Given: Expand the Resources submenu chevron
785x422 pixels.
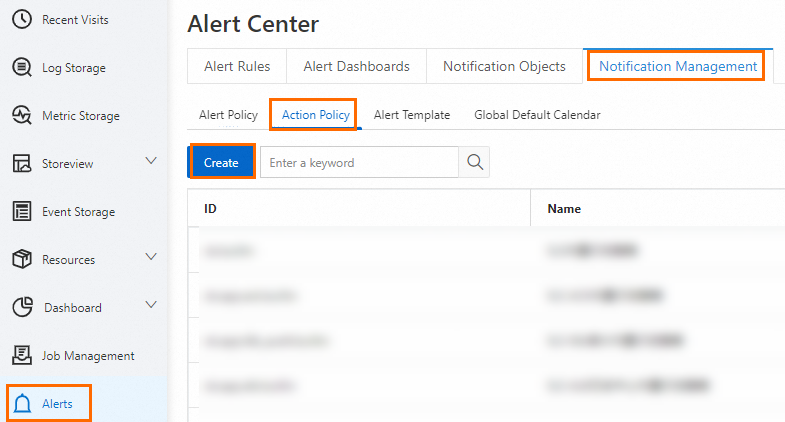Looking at the screenshot, I should pyautogui.click(x=151, y=257).
